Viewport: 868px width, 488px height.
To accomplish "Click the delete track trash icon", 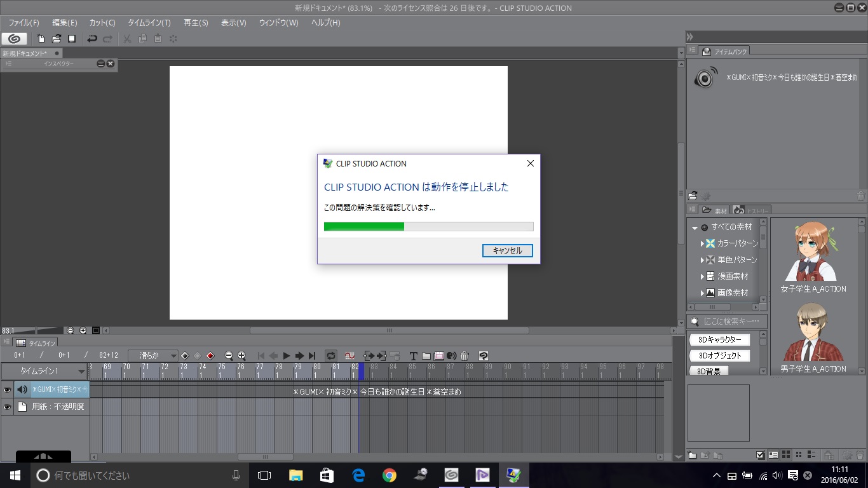I will pos(465,356).
